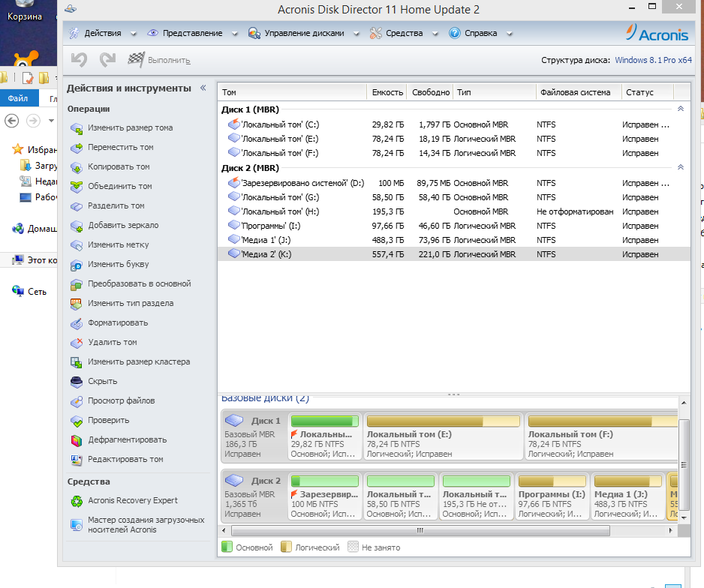Click the 'Windows 8.1 Pro x64' disk structure link

(653, 60)
